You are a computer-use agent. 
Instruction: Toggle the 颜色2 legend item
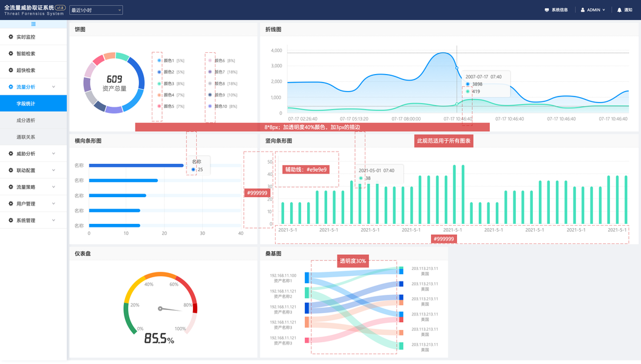coord(171,72)
